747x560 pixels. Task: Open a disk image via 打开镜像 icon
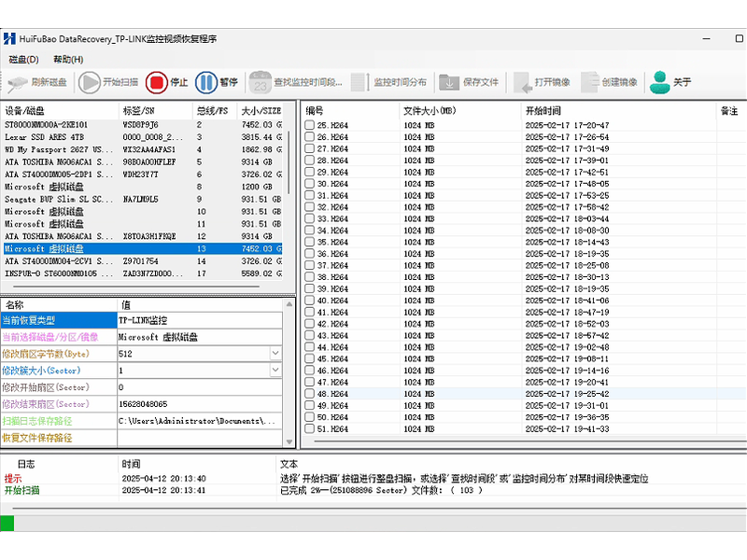pos(523,82)
